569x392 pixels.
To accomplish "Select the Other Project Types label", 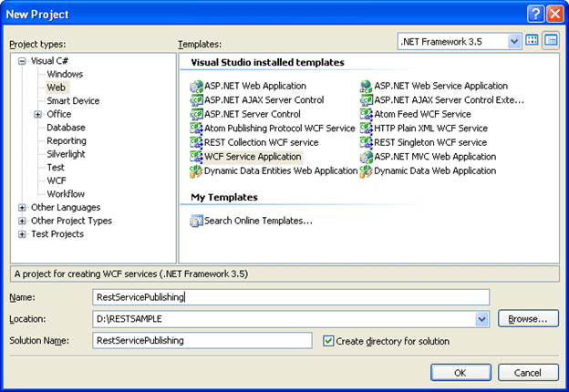I will click(x=71, y=221).
